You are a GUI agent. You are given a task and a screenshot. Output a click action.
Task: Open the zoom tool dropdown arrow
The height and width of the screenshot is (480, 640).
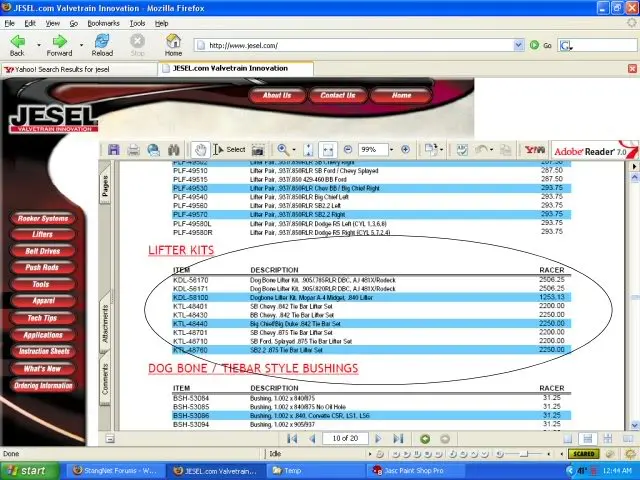click(294, 150)
